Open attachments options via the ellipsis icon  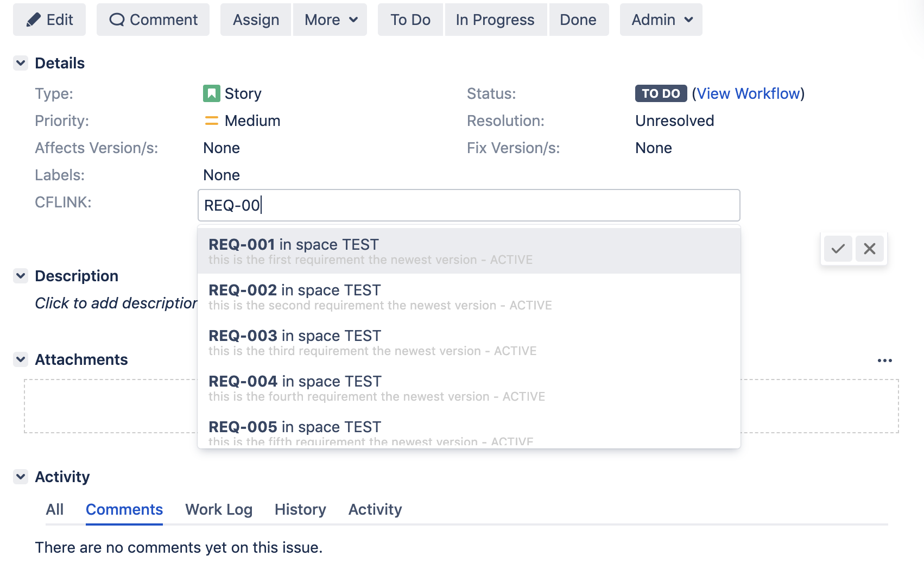[x=885, y=360]
